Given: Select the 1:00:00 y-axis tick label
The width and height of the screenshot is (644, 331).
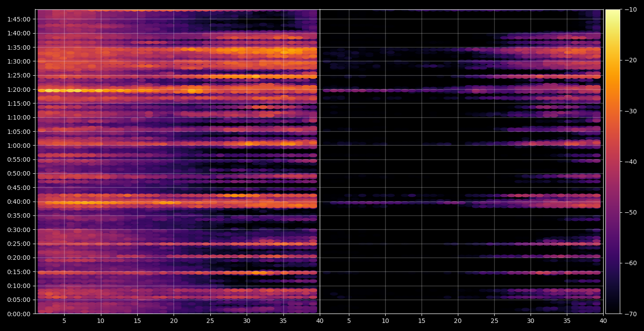Looking at the screenshot, I should click(19, 146).
